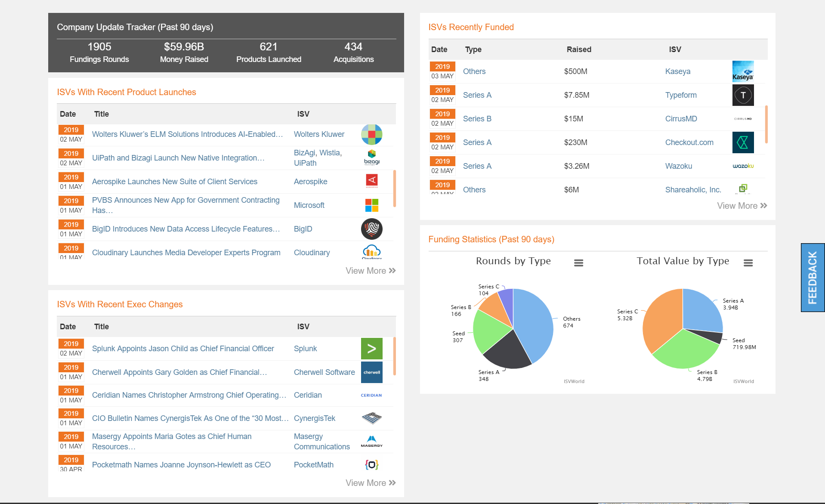Open Microsoft ISV link
This screenshot has height=504, width=825.
click(309, 205)
